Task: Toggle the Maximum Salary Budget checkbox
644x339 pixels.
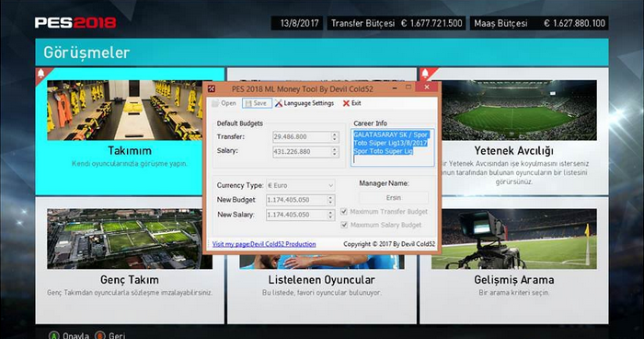Action: coord(344,225)
